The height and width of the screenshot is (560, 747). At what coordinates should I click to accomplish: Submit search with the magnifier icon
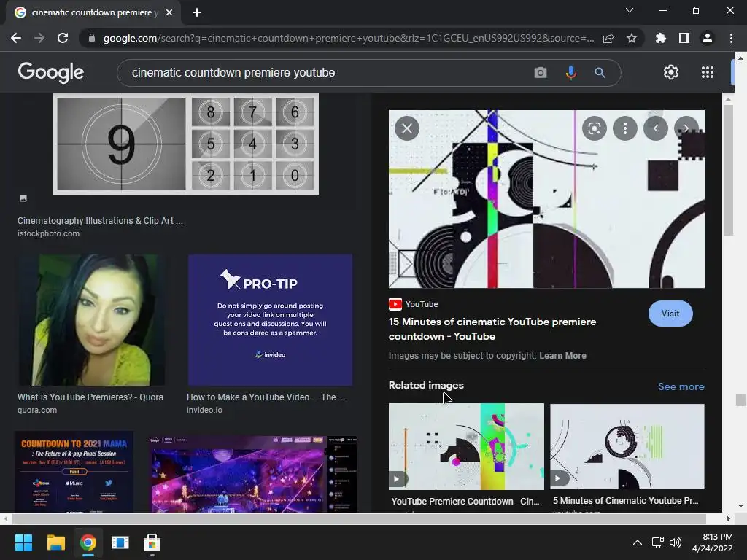[600, 73]
